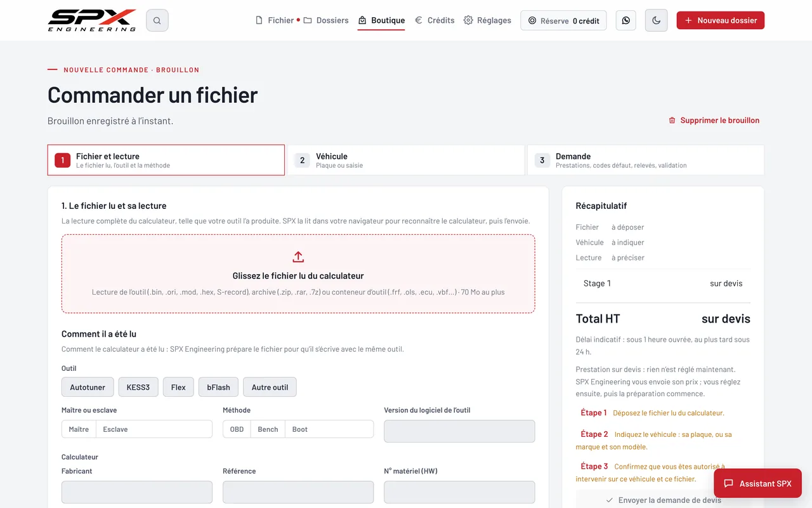
Task: Choose OBD reading method
Action: point(237,429)
